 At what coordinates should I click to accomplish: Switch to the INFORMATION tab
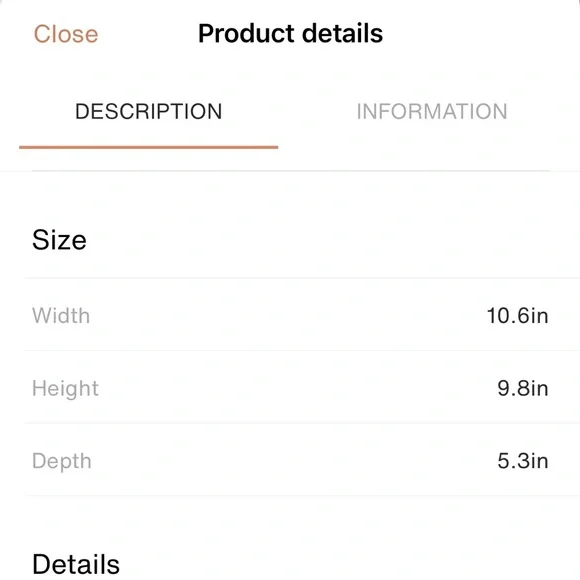432,111
